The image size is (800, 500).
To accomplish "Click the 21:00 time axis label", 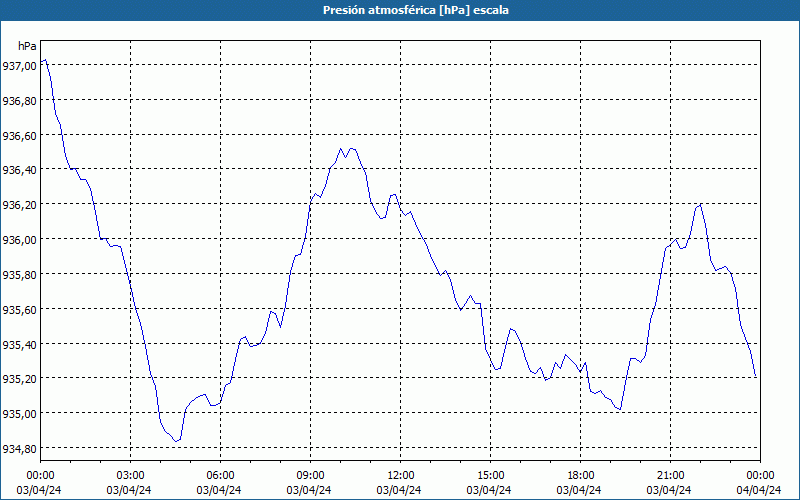I will click(670, 476).
